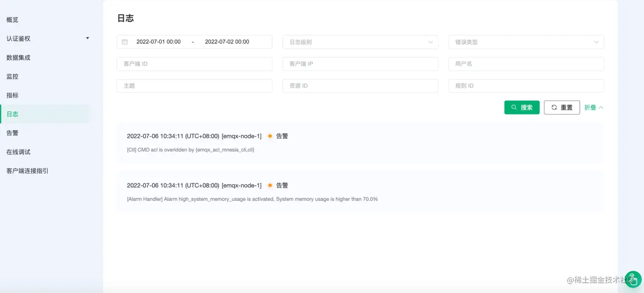Viewport: 644px width, 293px height.
Task: Click the CMD acl is overidden log message
Action: coord(190,150)
